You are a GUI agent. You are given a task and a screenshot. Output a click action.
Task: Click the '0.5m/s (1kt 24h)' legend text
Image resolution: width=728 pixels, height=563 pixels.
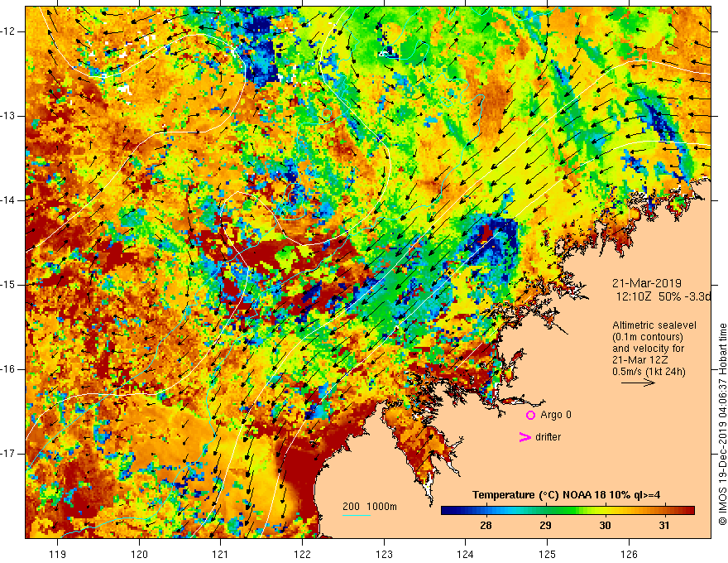(649, 371)
